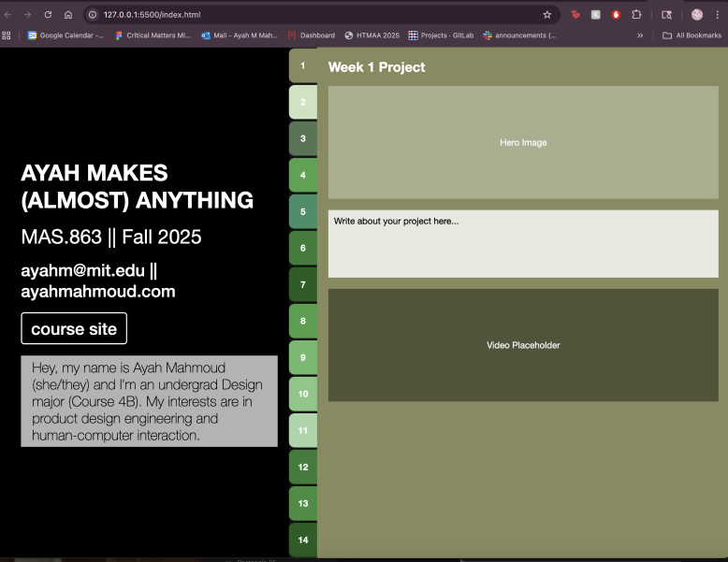Open the Google Calendar bookmark

coord(66,36)
